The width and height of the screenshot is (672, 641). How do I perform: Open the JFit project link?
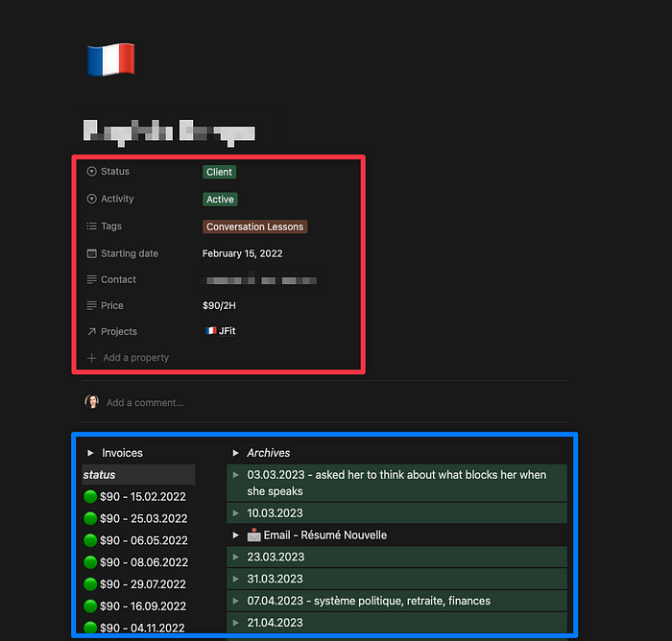[x=227, y=331]
